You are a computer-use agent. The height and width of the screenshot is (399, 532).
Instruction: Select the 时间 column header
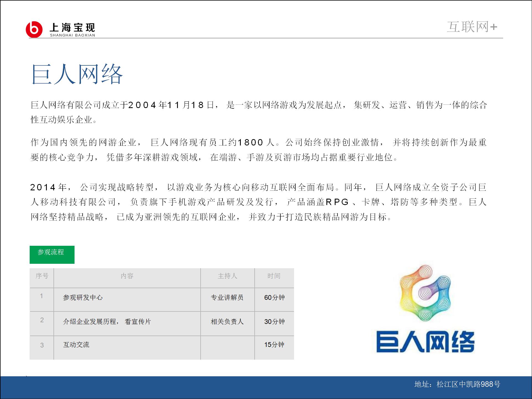(274, 278)
